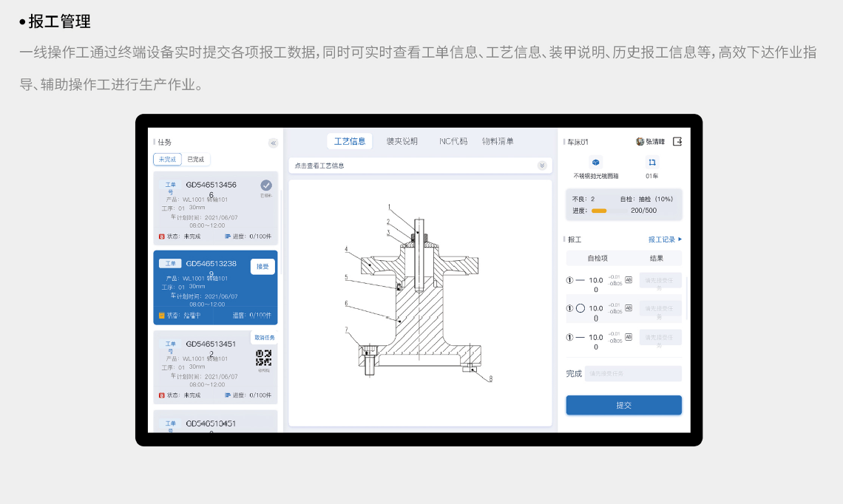Open the 工艺信息 tab
Screen dimensions: 843x504
349,141
